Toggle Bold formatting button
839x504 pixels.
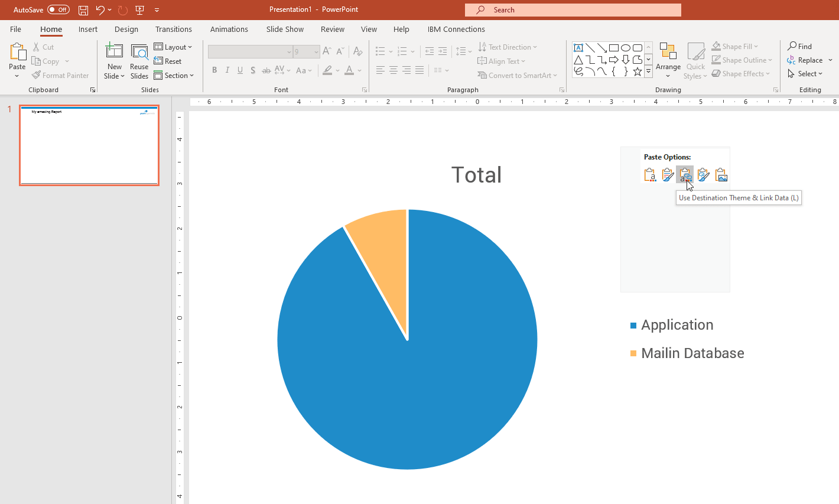(x=214, y=70)
